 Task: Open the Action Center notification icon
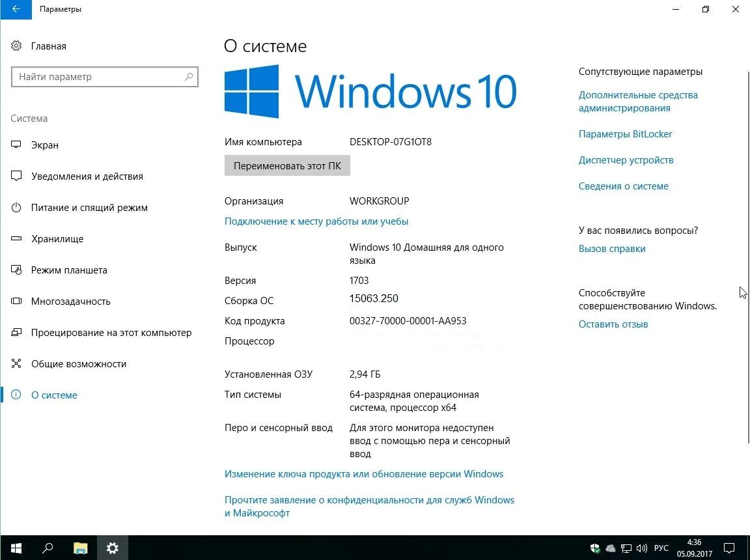pos(729,548)
